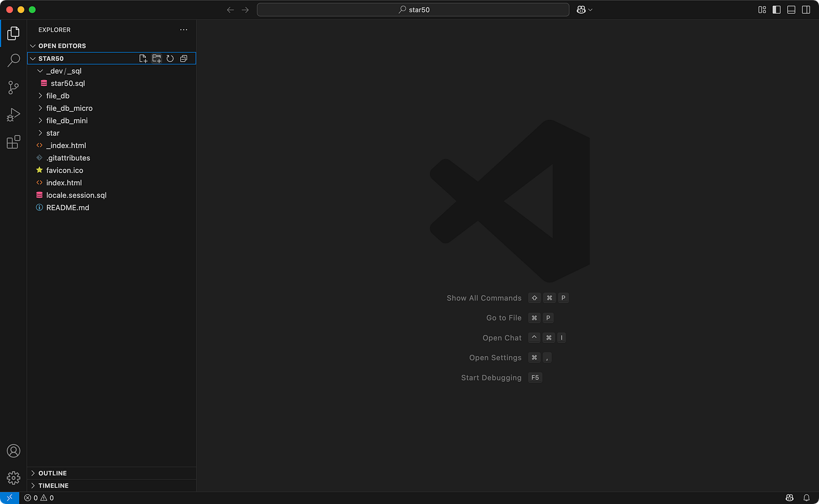819x504 pixels.
Task: Expand the file_db_mini folder
Action: click(x=112, y=120)
